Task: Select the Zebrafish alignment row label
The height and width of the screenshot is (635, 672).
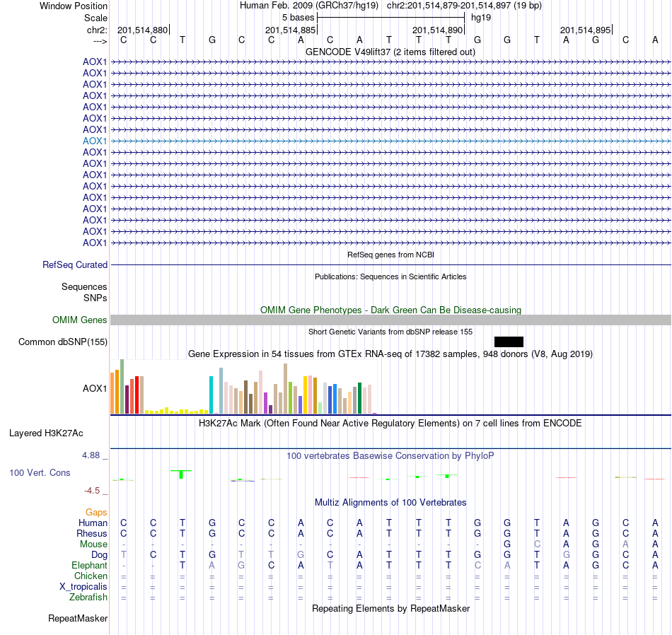Action: tap(88, 597)
